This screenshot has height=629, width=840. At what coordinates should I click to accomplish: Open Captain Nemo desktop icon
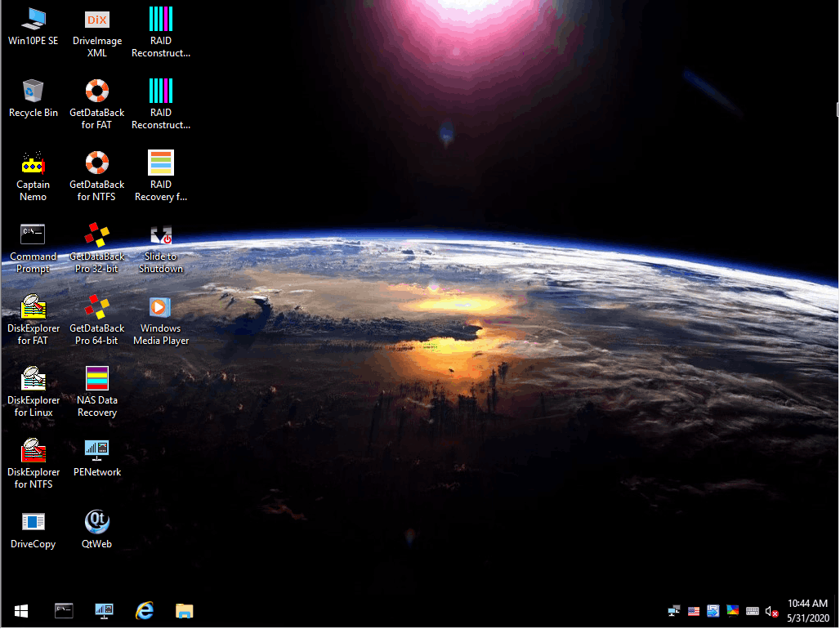(33, 163)
